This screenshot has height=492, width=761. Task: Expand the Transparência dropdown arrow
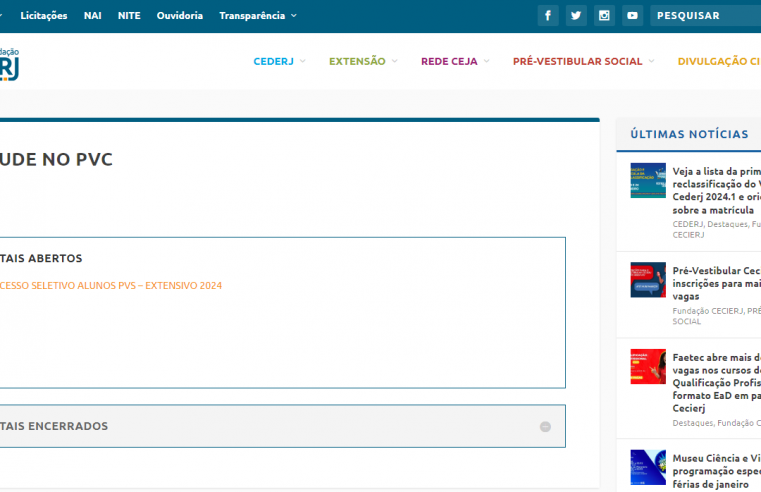point(294,16)
